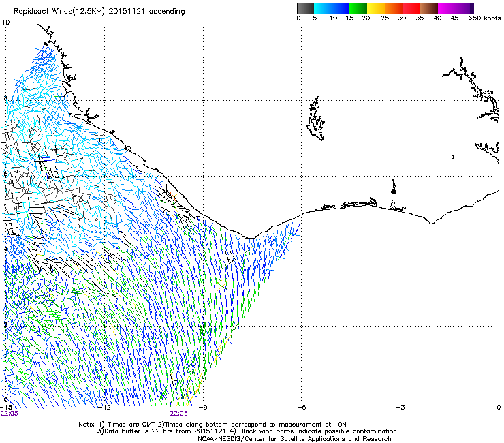Choose the brown 35-40 knots legend segment
The height and width of the screenshot is (443, 504).
(429, 8)
